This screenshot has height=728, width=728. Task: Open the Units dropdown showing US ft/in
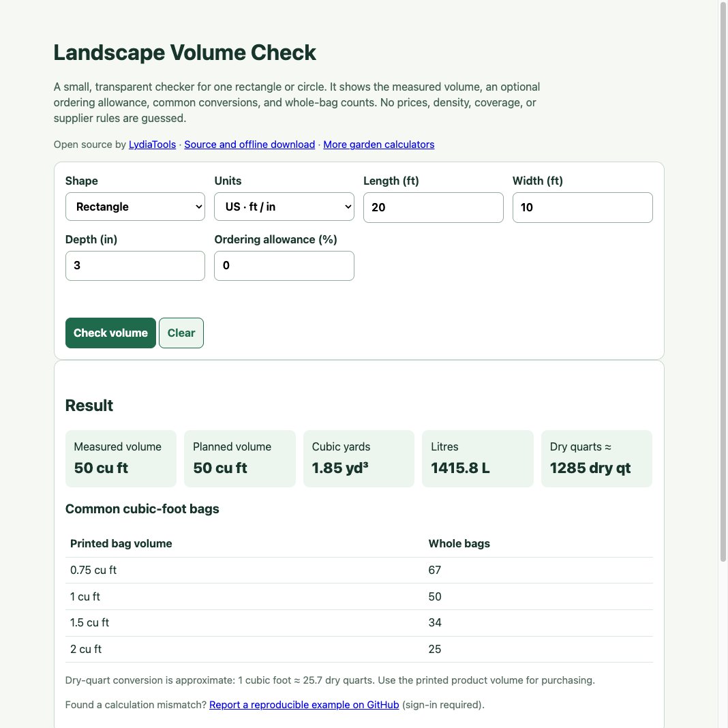pos(284,207)
